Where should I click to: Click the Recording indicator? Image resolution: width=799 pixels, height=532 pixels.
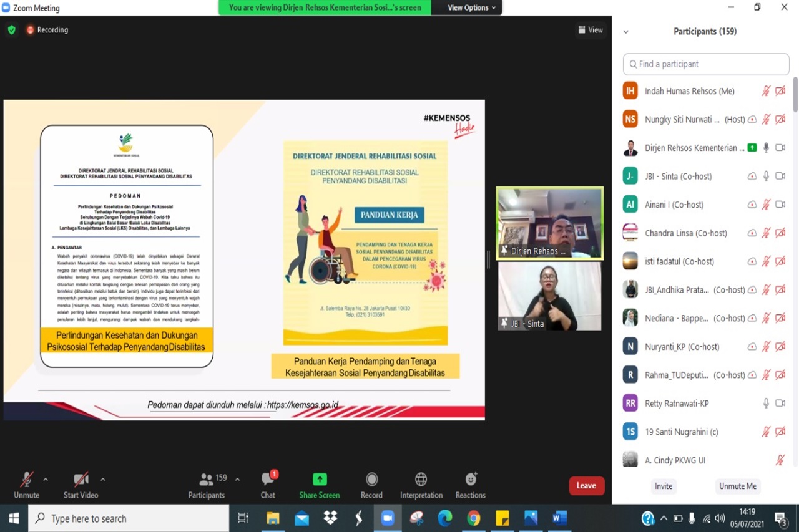point(47,30)
